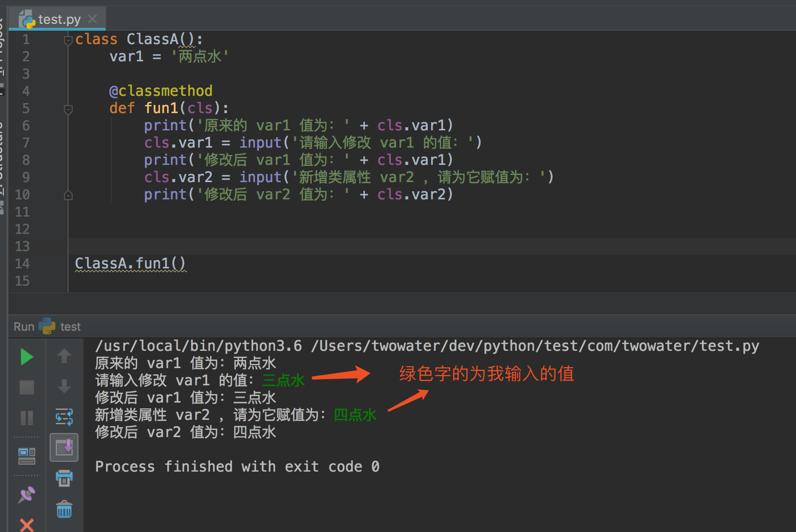The height and width of the screenshot is (532, 796).
Task: Click the python3.6 command path in console
Action: pos(199,346)
